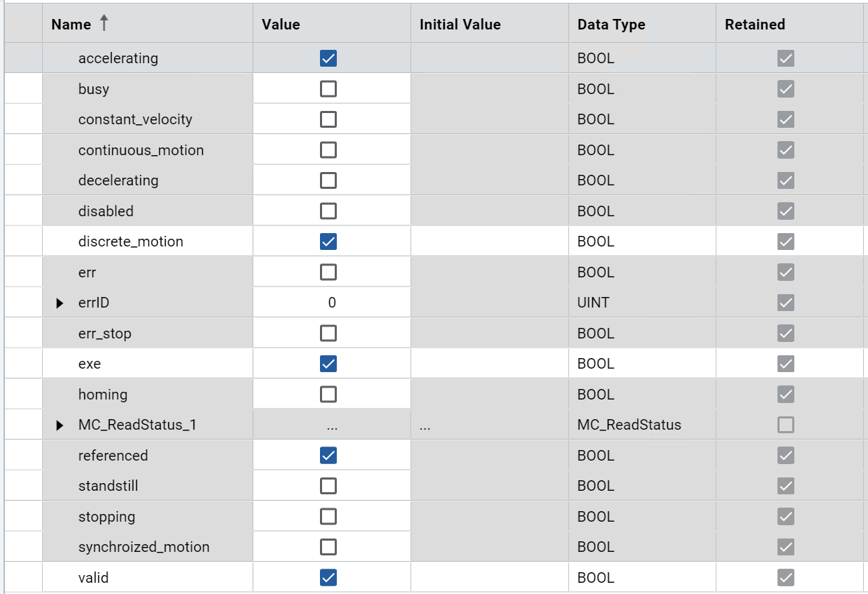The image size is (868, 594).
Task: Click the Value column header
Action: tap(281, 25)
